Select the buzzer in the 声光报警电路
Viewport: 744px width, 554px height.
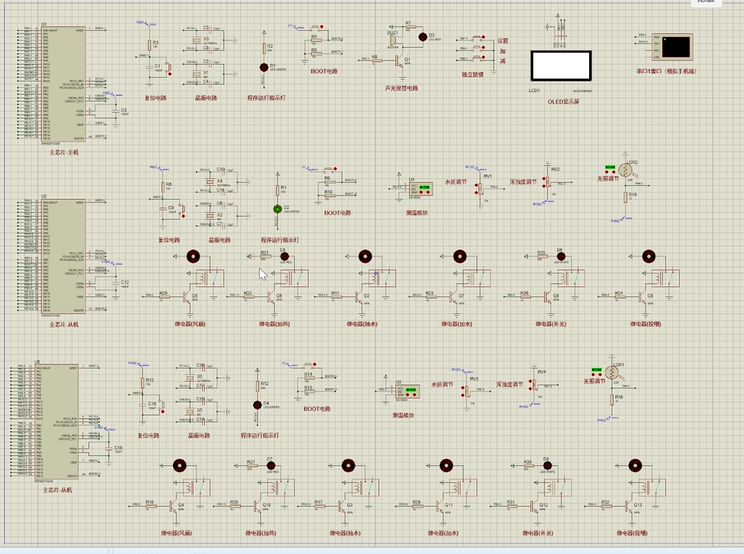click(x=393, y=40)
